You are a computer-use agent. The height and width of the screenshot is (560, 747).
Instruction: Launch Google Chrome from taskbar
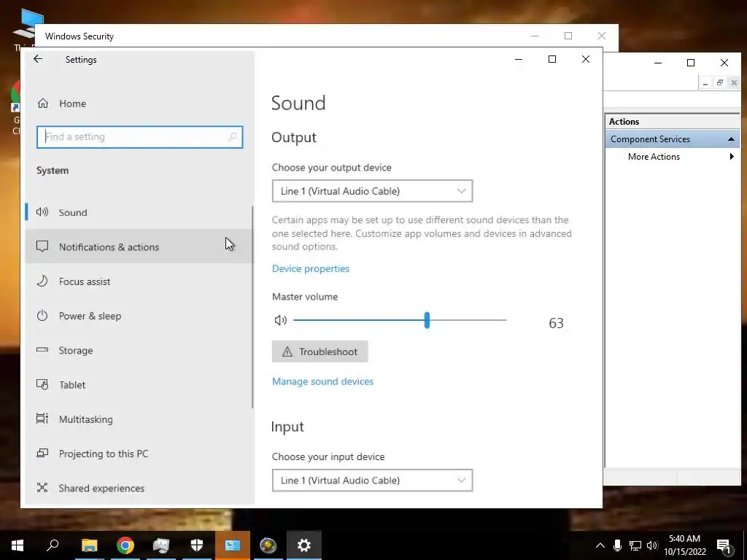[x=125, y=545]
